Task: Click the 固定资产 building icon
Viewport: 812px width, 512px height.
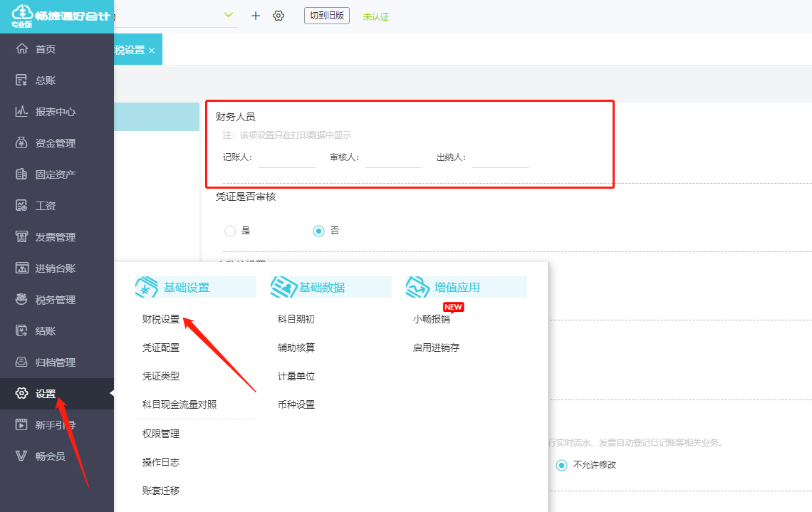Action: point(22,174)
